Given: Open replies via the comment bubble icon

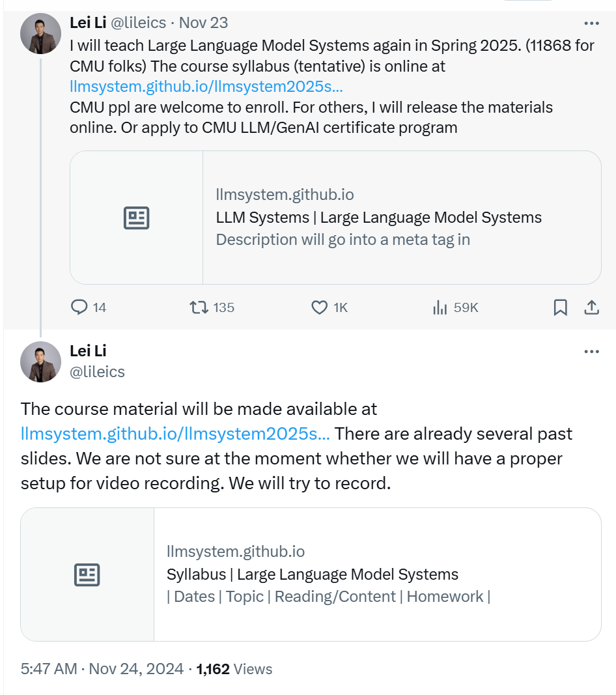Looking at the screenshot, I should (x=79, y=307).
